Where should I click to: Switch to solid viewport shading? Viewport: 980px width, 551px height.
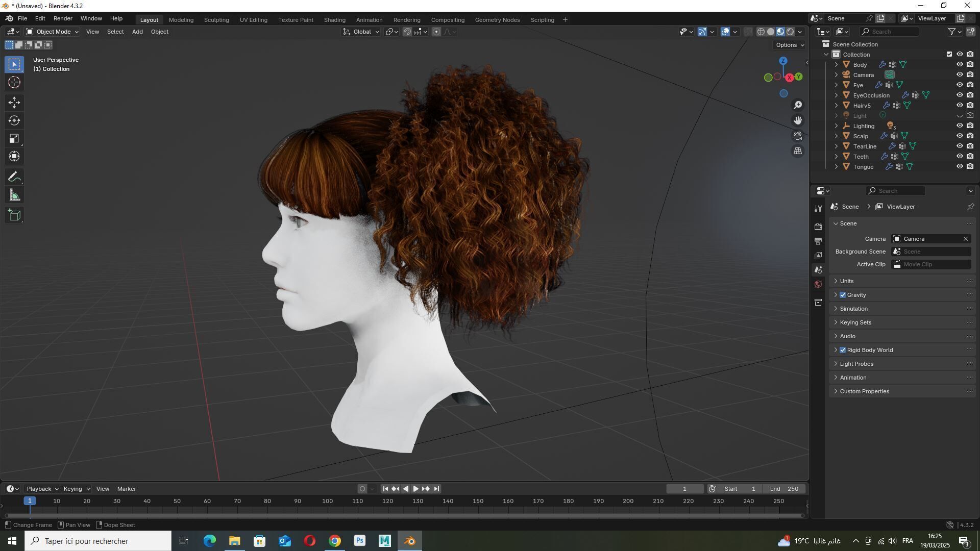point(771,32)
